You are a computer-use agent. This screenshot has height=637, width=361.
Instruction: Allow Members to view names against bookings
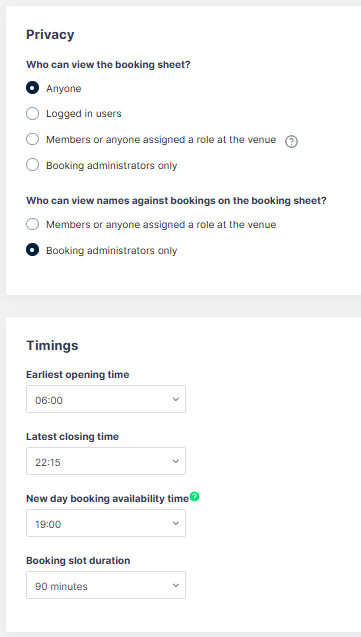(32, 224)
